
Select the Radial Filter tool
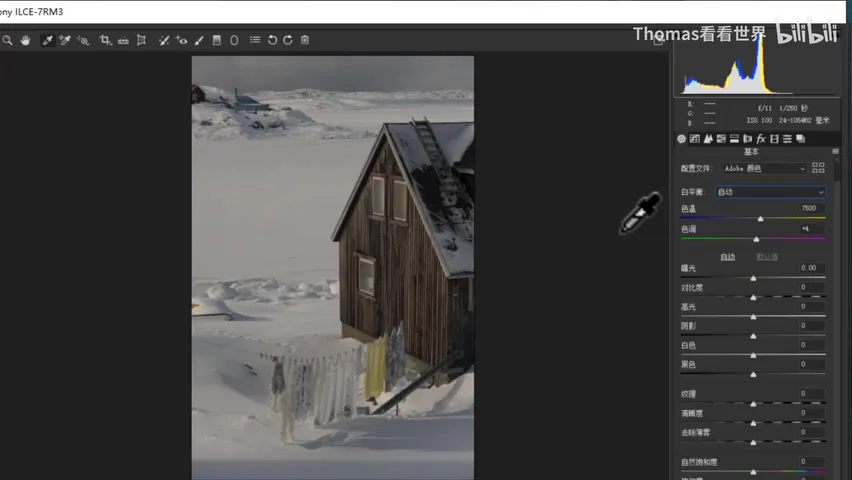(234, 40)
